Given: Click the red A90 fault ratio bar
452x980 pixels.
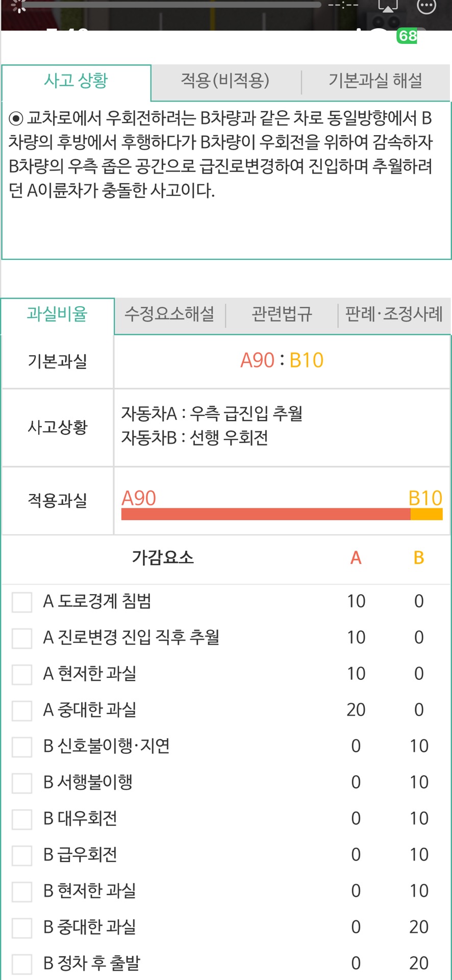Looking at the screenshot, I should click(x=265, y=514).
